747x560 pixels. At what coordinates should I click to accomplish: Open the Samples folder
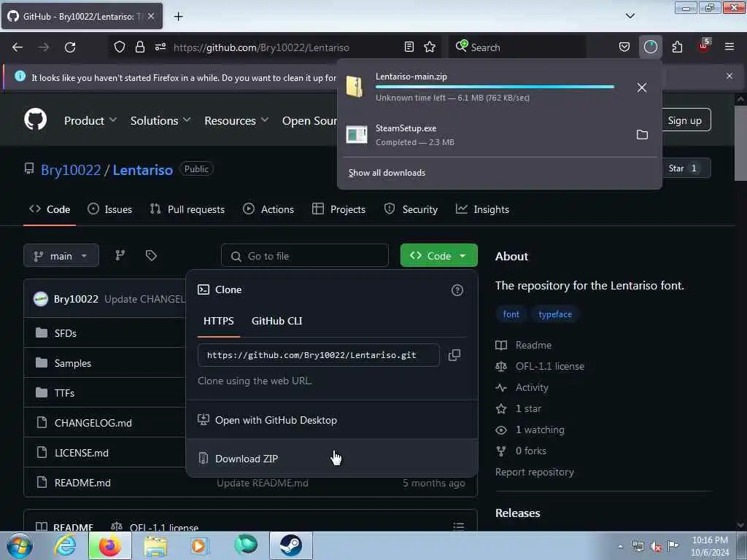[x=72, y=363]
